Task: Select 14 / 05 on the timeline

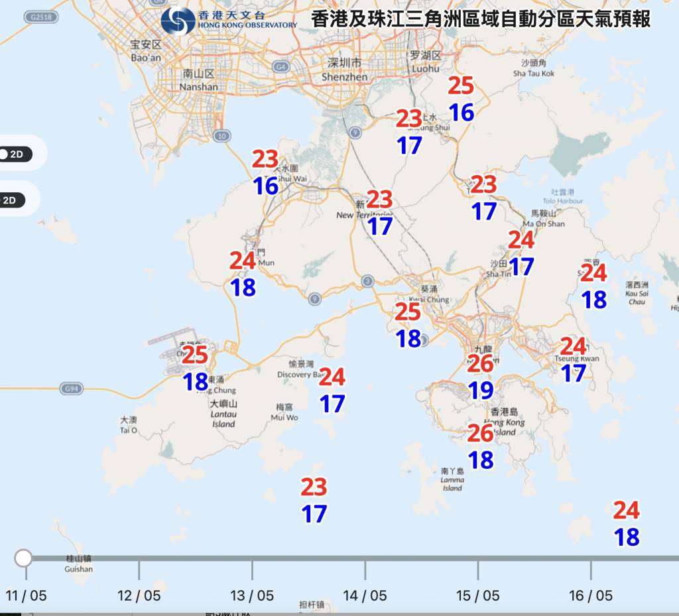Action: coord(365,595)
